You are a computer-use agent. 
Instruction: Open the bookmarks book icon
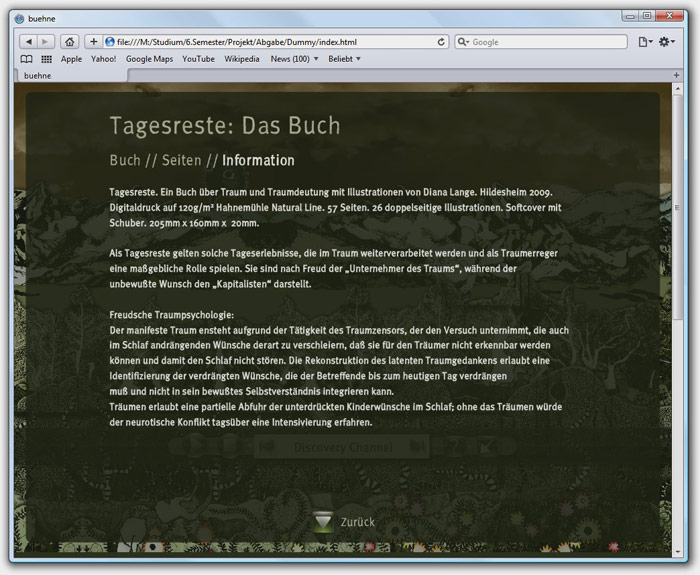[x=27, y=59]
